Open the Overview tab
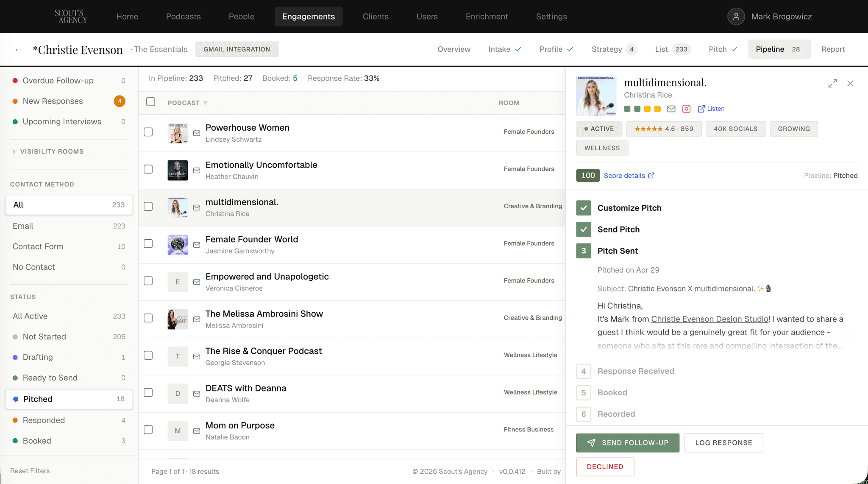This screenshot has height=484, width=868. click(x=454, y=49)
